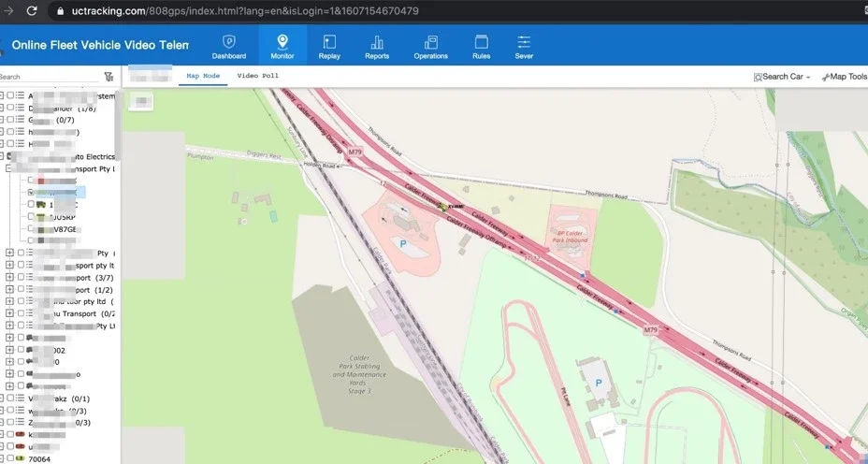Click the list icon of (0/1) group

[20, 399]
